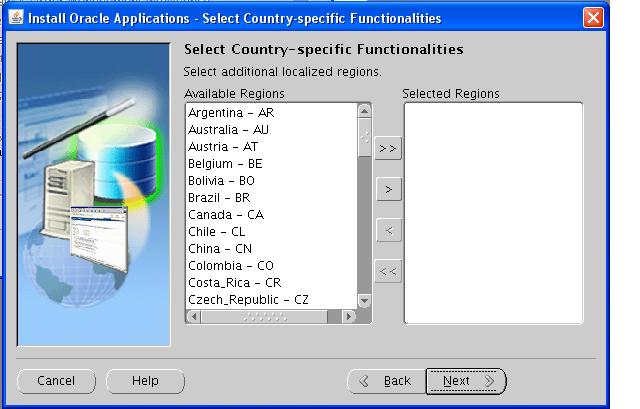Select China - CN in the regions list
The image size is (640, 409).
pos(220,249)
